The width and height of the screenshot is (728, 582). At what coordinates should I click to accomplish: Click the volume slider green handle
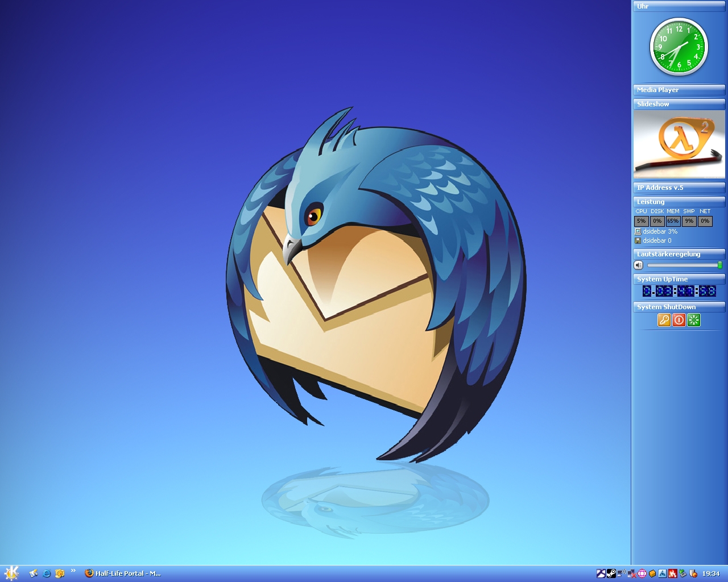(720, 265)
